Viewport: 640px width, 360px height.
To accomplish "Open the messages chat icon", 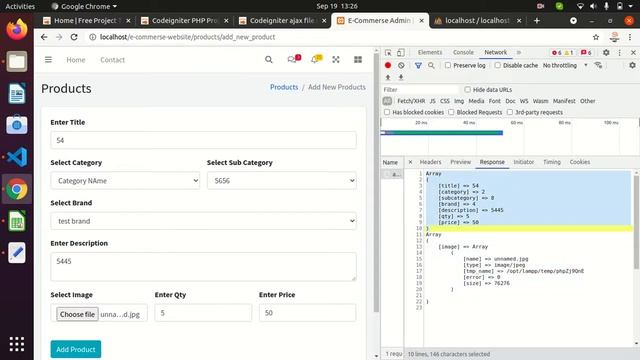I will (293, 60).
